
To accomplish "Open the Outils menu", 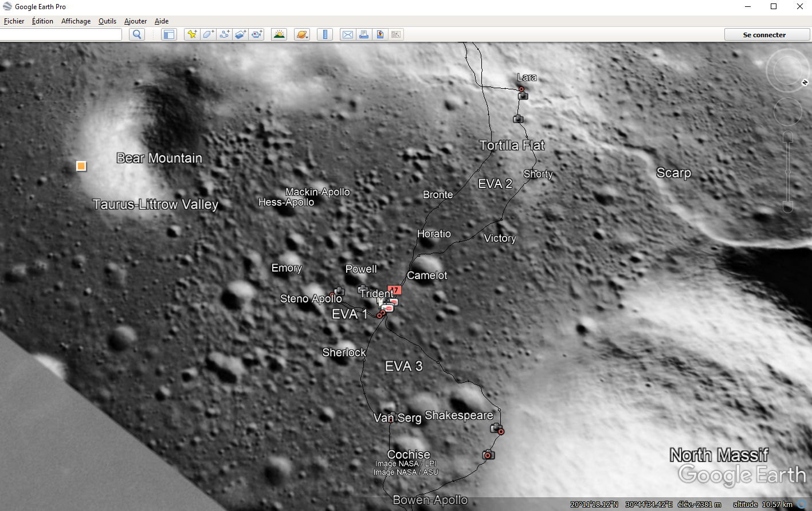I will tap(107, 21).
